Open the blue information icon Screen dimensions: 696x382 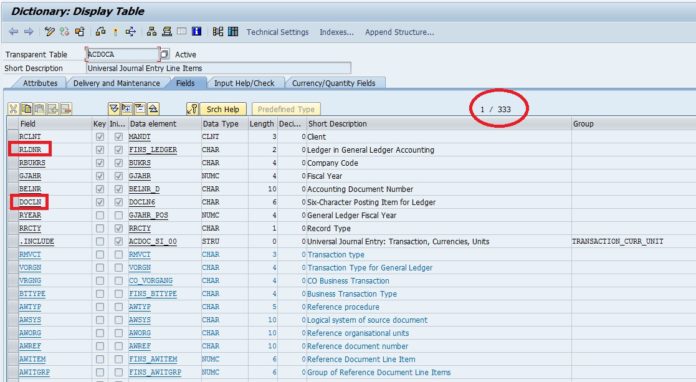pos(197,32)
